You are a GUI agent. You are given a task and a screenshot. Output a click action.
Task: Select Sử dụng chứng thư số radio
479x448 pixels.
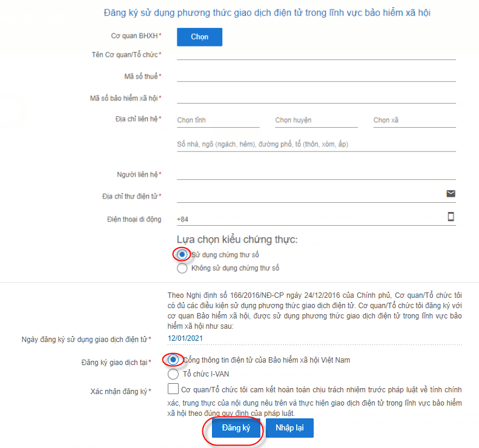182,254
